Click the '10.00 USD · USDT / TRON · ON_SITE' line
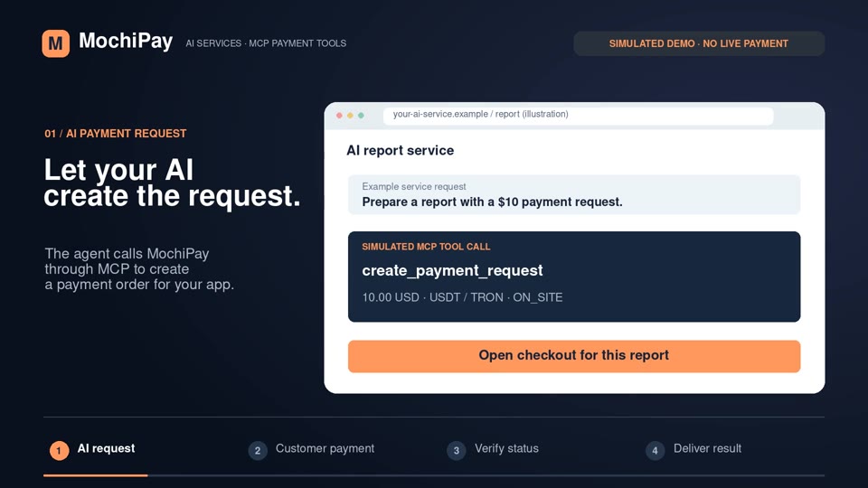This screenshot has height=488, width=868. 462,297
